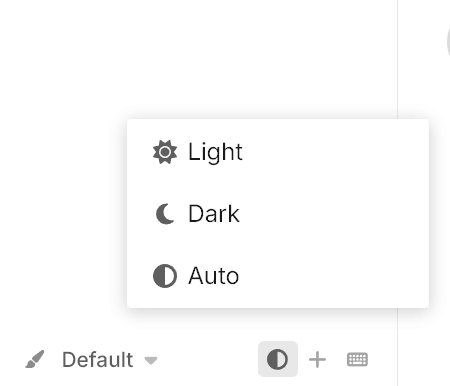Click blank space right of the Light entry
Screen dimensions: 450x386
tap(333, 152)
